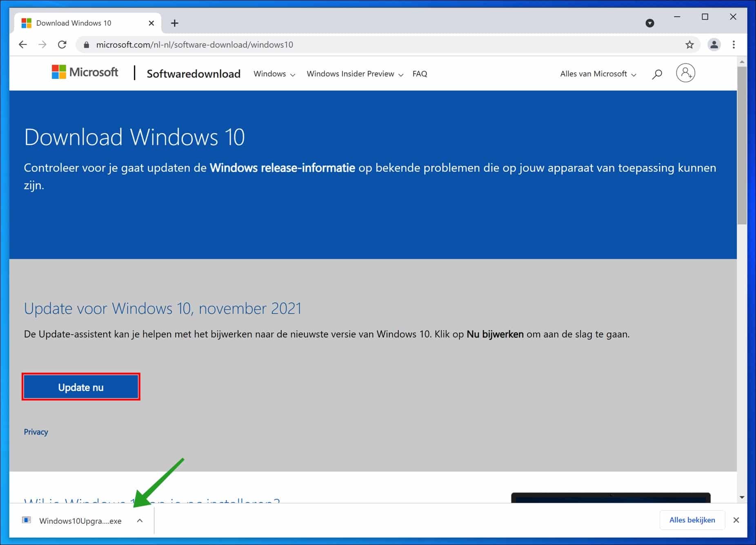Open the Chrome three-dot menu

734,45
